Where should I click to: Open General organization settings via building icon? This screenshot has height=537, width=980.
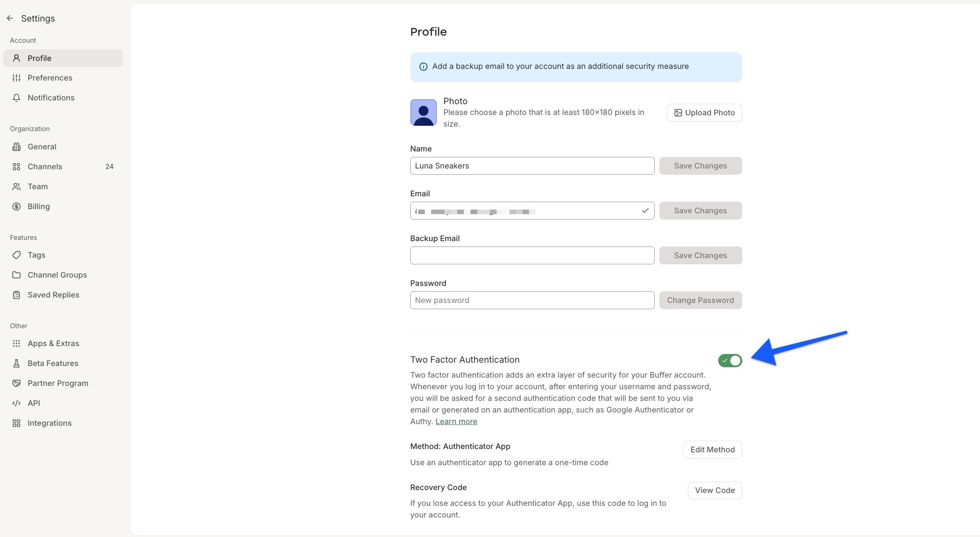point(17,146)
